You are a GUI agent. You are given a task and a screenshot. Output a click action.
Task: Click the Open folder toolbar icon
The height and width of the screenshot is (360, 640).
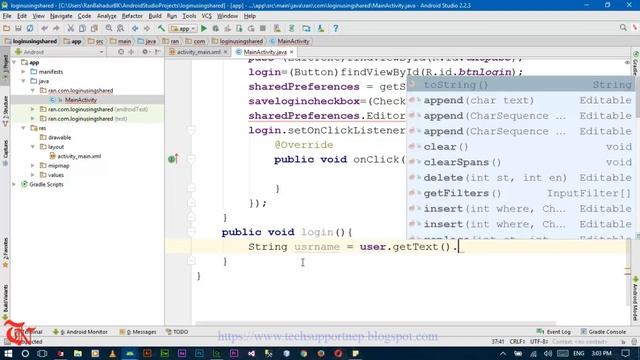pyautogui.click(x=6, y=28)
